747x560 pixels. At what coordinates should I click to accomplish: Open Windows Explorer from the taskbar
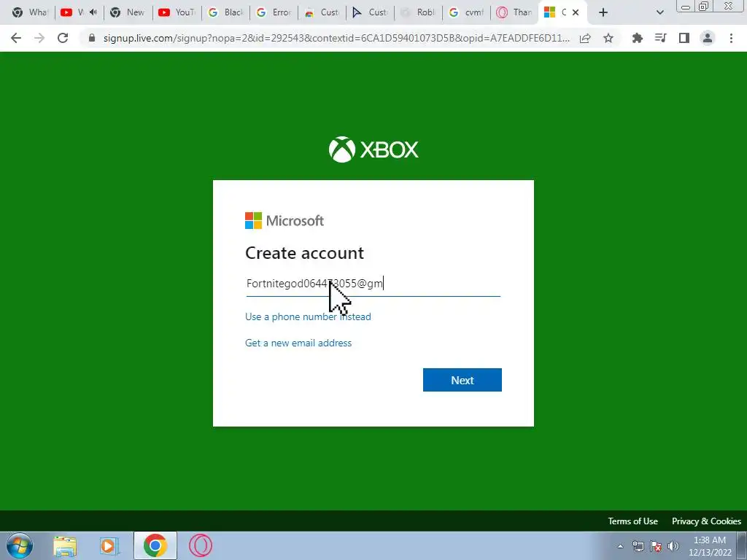click(65, 545)
